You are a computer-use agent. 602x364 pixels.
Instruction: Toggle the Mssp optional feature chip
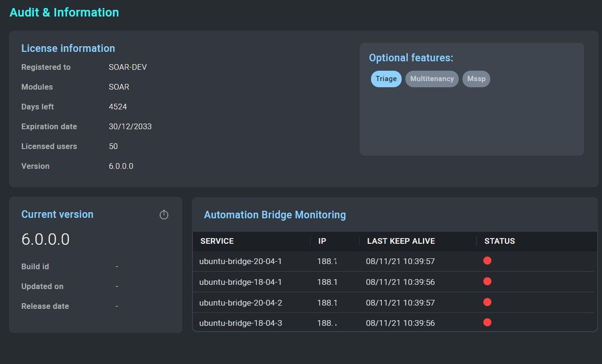[x=476, y=79]
